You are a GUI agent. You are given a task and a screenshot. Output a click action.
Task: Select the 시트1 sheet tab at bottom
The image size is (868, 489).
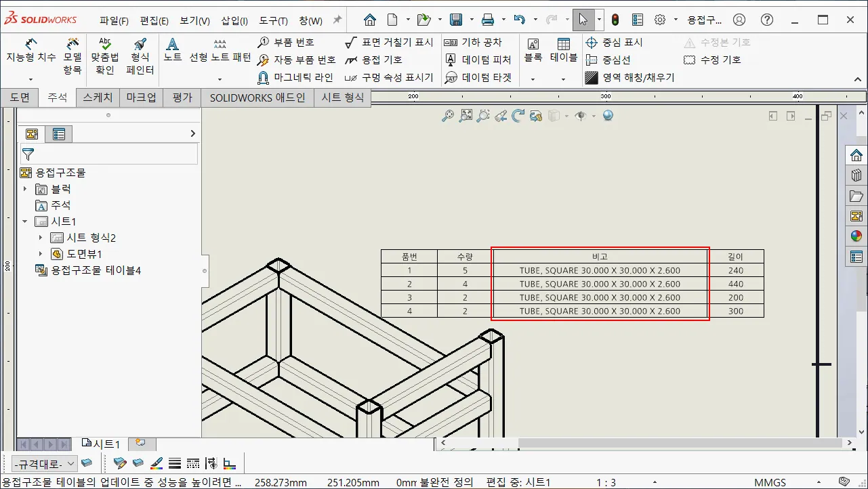[100, 444]
